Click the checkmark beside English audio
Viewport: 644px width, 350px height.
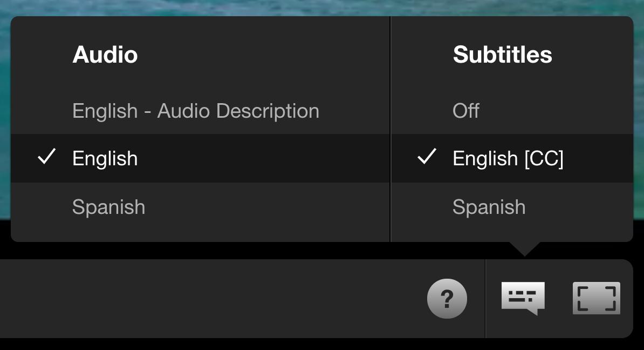[x=47, y=158]
